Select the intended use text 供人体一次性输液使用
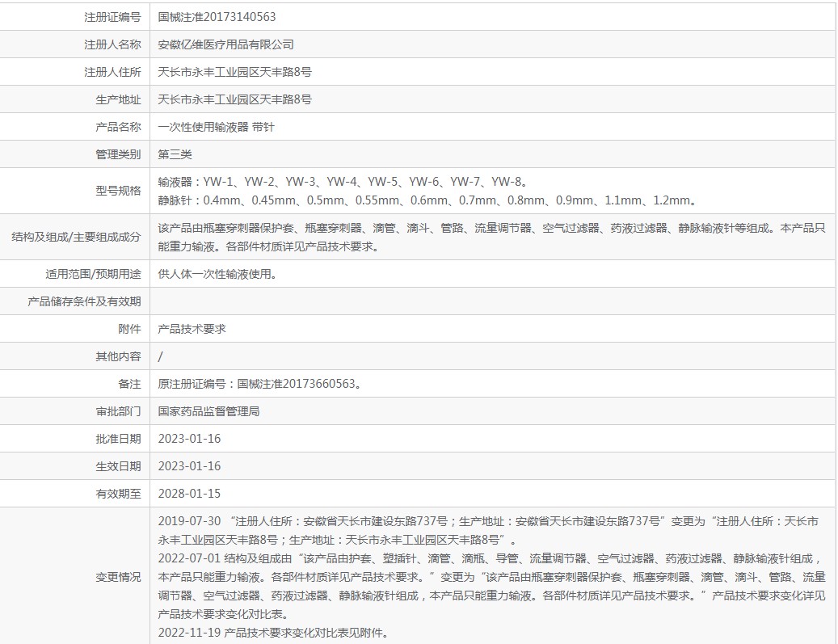This screenshot has width=838, height=644. pos(217,274)
